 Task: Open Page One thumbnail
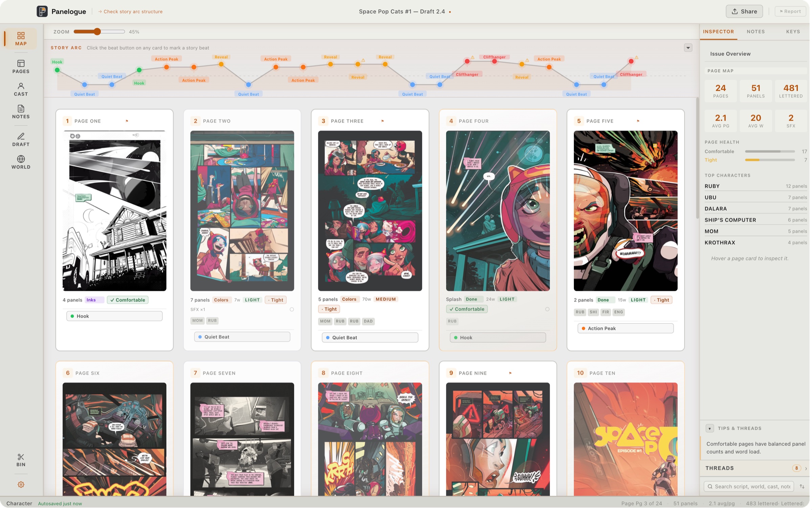pyautogui.click(x=115, y=211)
